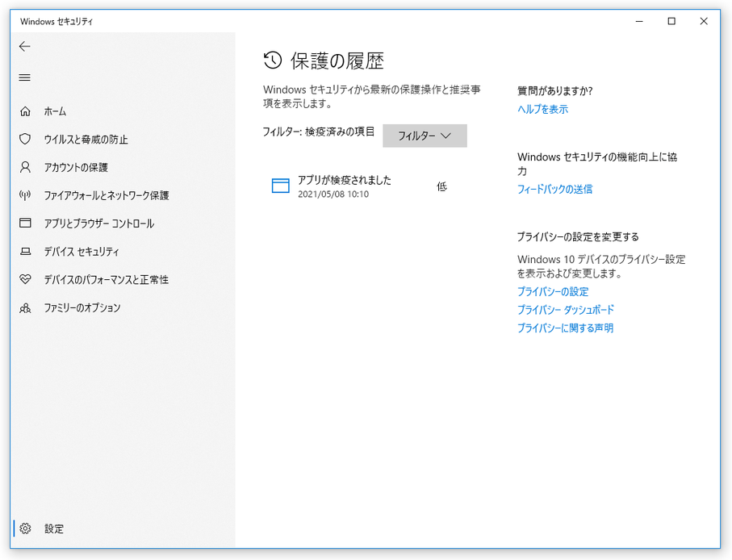The image size is (732, 560).
Task: Open the hamburger navigation menu
Action: point(25,77)
